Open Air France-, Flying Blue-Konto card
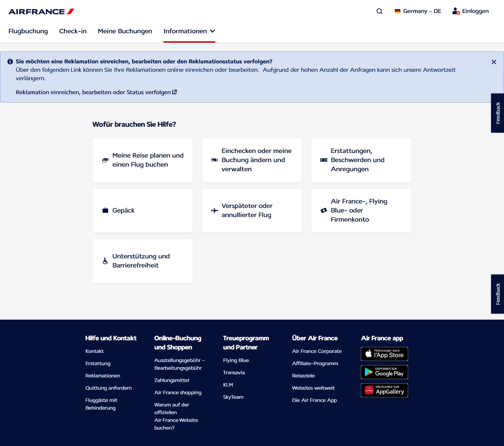504x446 pixels. 361,210
